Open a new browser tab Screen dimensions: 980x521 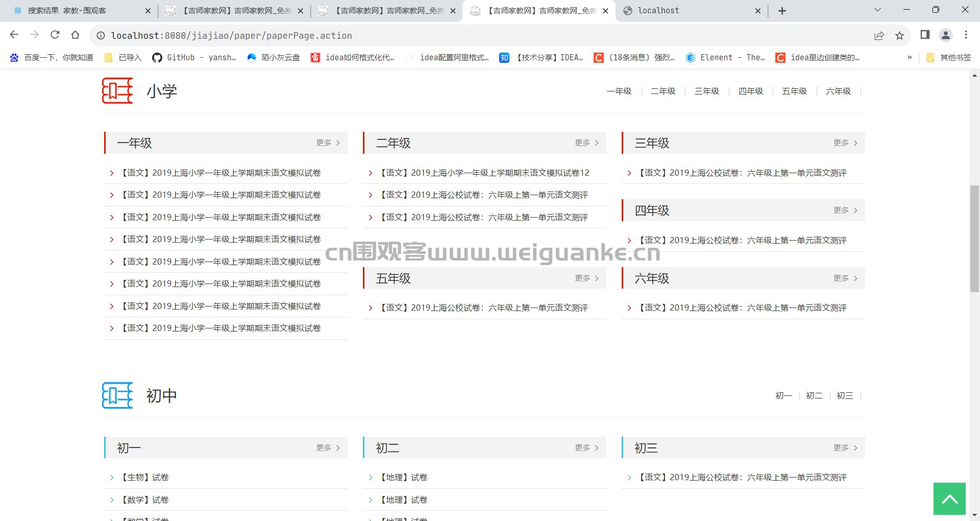[x=782, y=11]
